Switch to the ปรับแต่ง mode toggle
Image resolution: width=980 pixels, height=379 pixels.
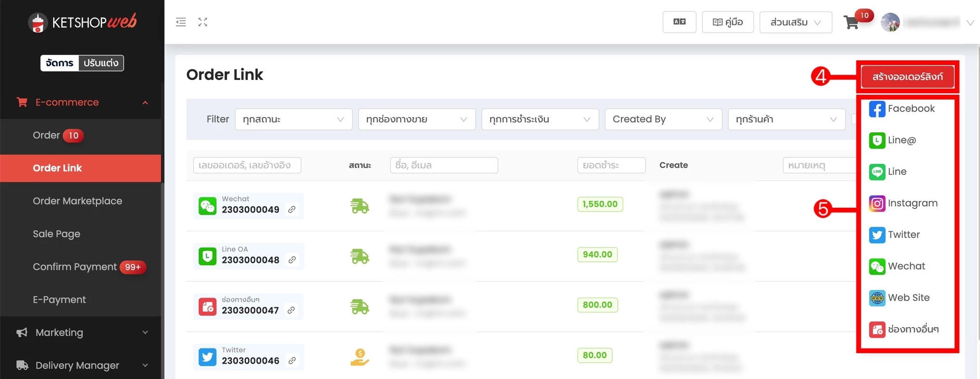[101, 63]
